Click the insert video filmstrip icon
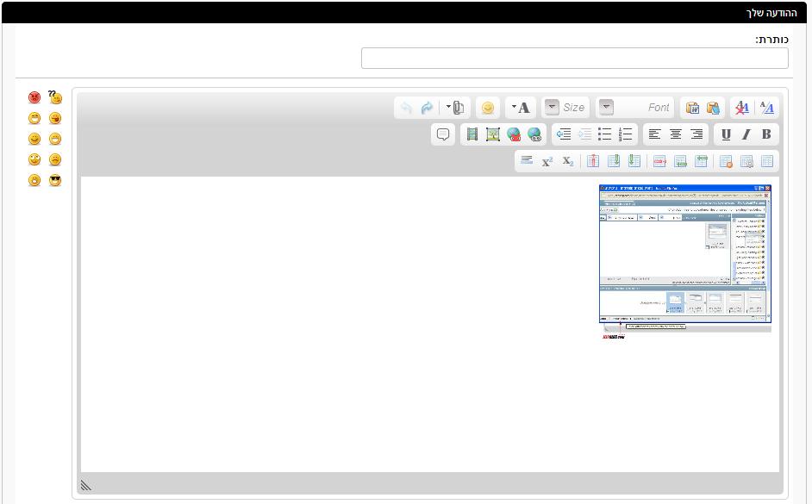This screenshot has width=812, height=504. click(x=472, y=134)
